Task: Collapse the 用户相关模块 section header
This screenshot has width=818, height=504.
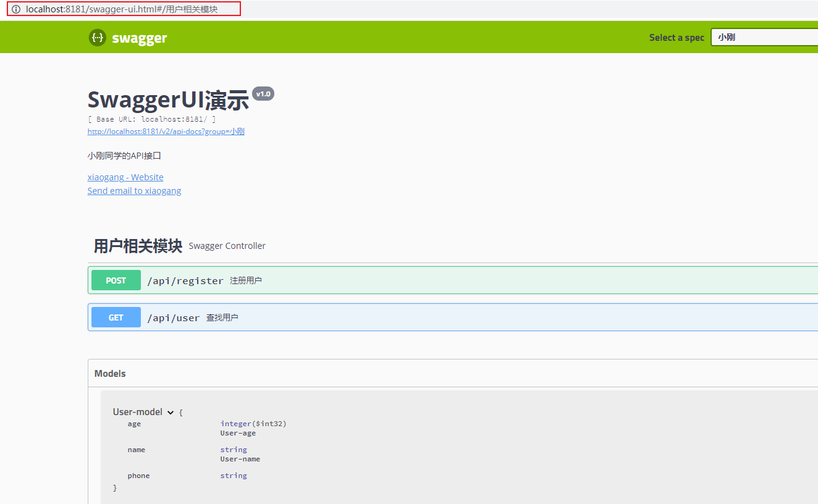Action: (453, 246)
